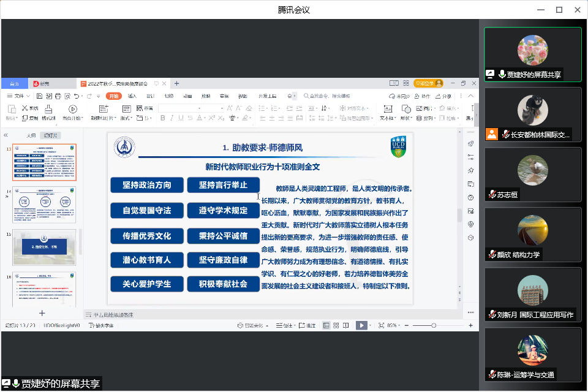588x392 pixels.
Task: Click the orange login button
Action: pos(428,83)
